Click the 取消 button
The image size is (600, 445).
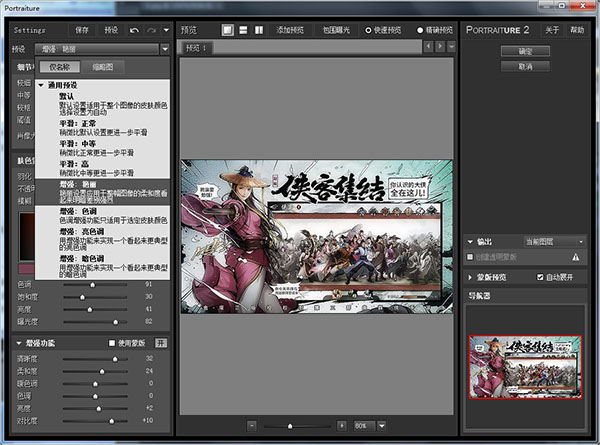525,66
